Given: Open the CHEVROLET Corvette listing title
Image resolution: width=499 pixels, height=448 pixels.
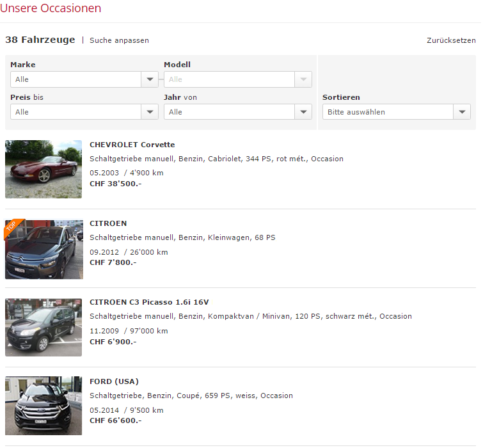Looking at the screenshot, I should click(132, 145).
